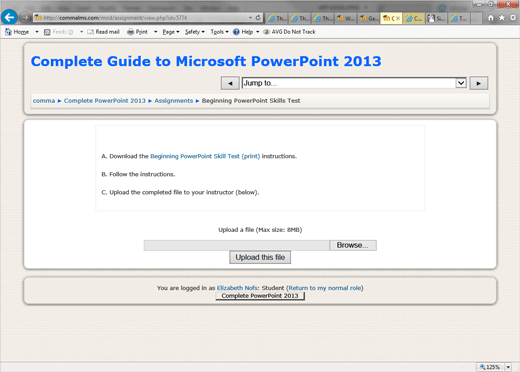Click 'Beginning PowerPoint Skills Test' breadcrumb text
The image size is (520, 372).
(x=251, y=101)
